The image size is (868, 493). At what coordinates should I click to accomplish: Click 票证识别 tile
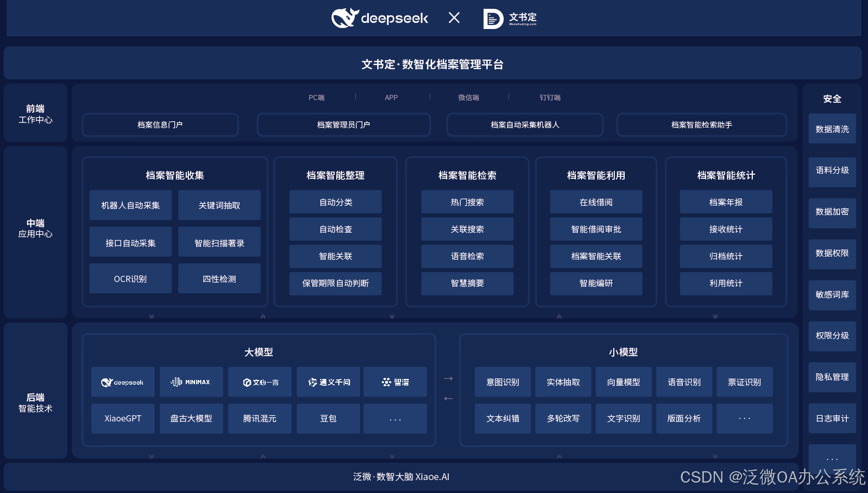[x=745, y=382]
